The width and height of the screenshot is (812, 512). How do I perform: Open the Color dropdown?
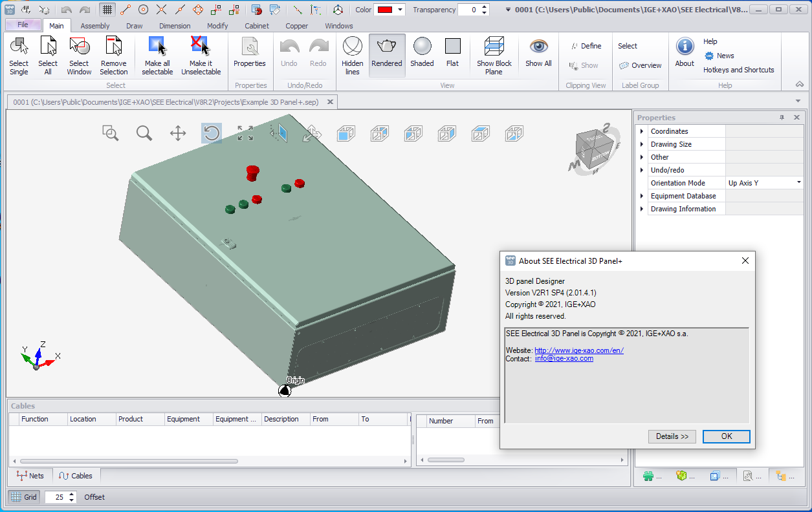(x=401, y=10)
